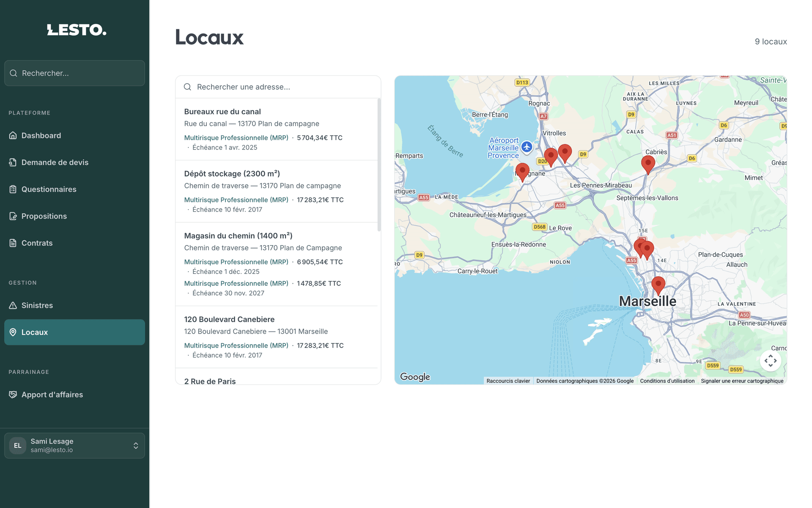Click Signaler une erreur cartographique
The image size is (812, 508).
[x=742, y=381]
